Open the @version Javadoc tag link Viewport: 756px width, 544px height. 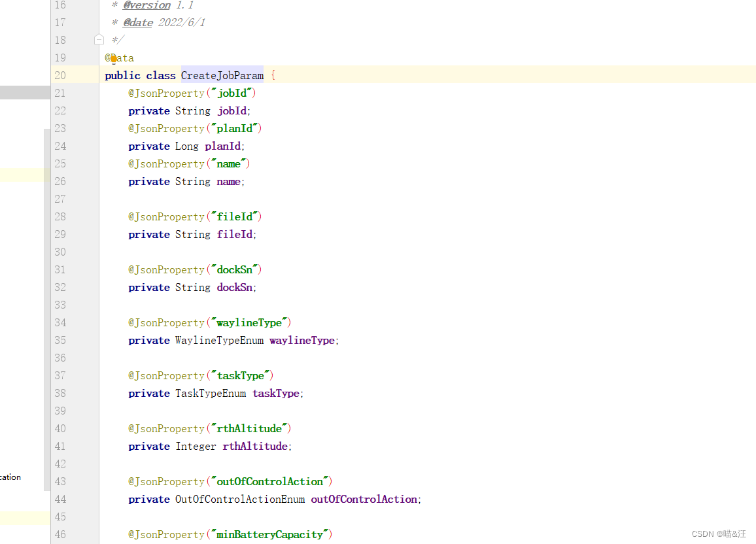pyautogui.click(x=145, y=5)
